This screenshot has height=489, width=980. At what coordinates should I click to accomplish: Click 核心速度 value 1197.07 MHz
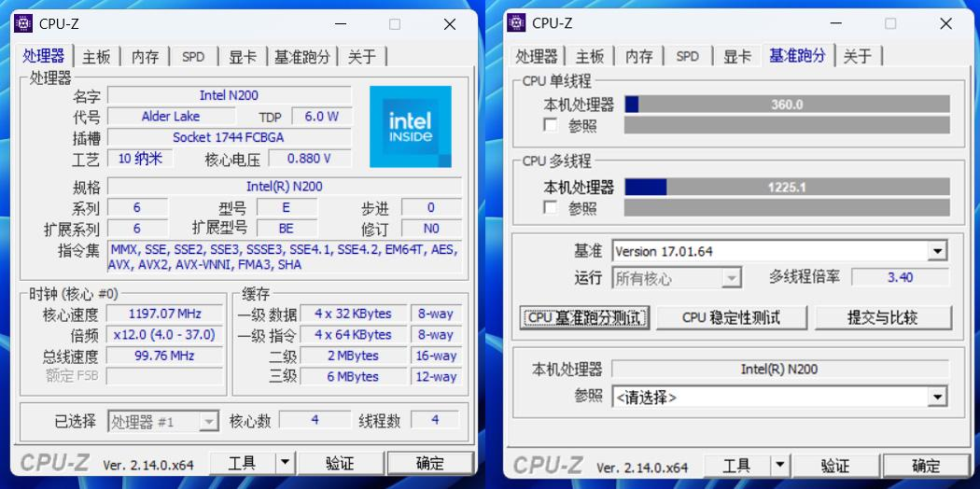coord(164,314)
